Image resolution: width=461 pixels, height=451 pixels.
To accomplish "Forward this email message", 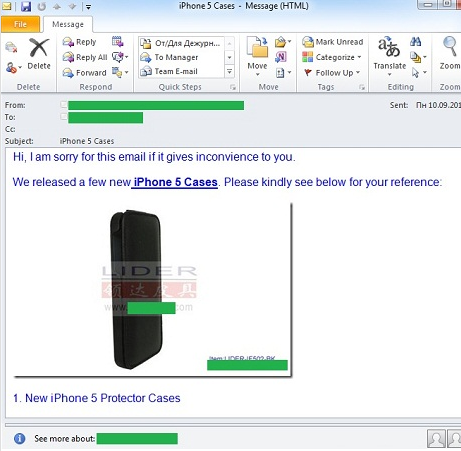I will pyautogui.click(x=84, y=73).
